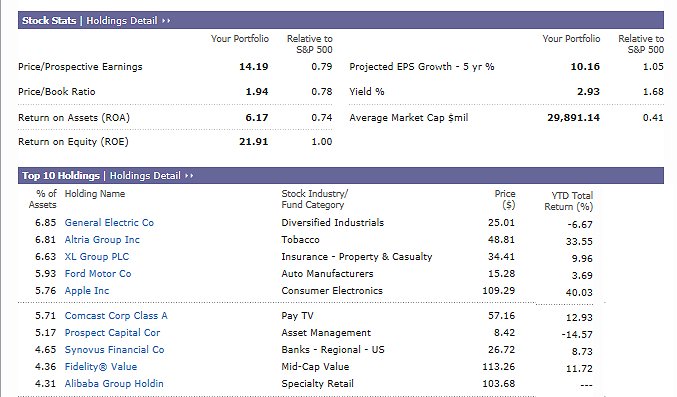Viewport: 677px width, 397px height.
Task: Open Holdings Detail in Top 10 Holdings header
Action: click(x=145, y=176)
